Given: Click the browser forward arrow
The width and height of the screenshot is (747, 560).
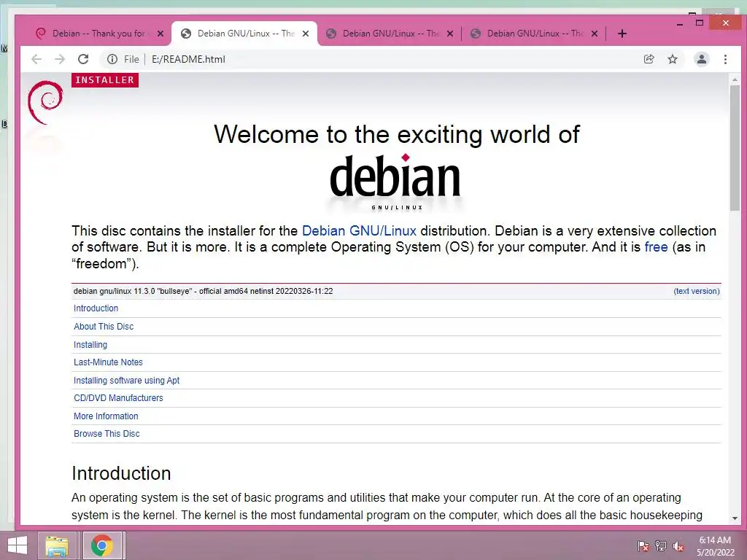Looking at the screenshot, I should coord(60,59).
